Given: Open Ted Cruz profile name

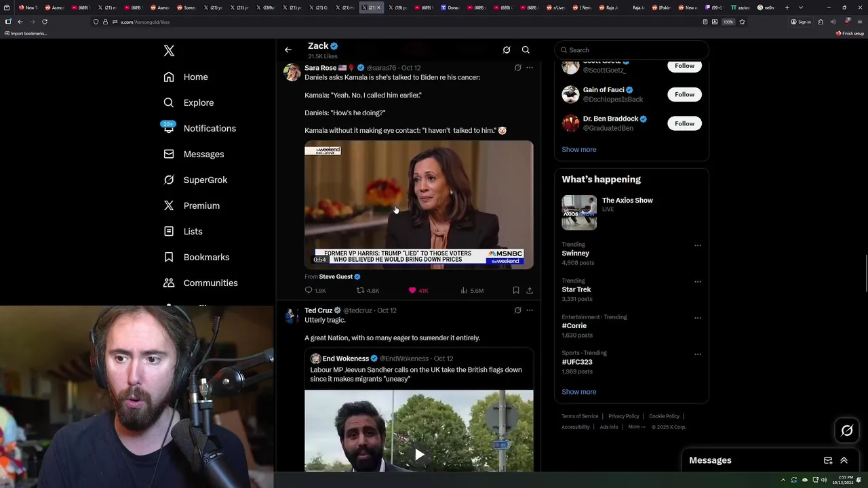Looking at the screenshot, I should pyautogui.click(x=319, y=310).
